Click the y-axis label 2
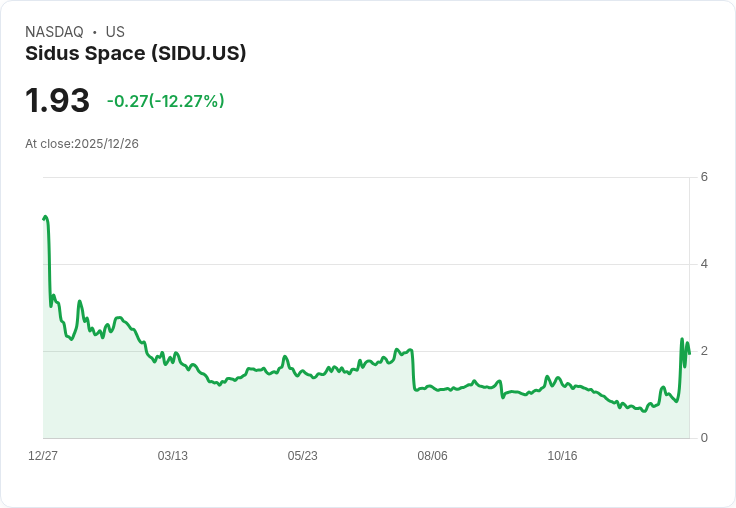736x508 pixels. (704, 351)
